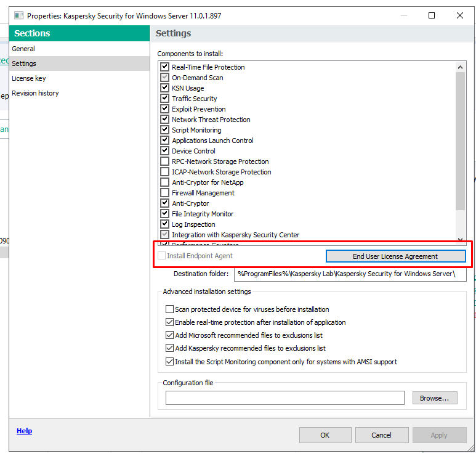Click the Properties window title icon
476x453 pixels.
pos(19,15)
